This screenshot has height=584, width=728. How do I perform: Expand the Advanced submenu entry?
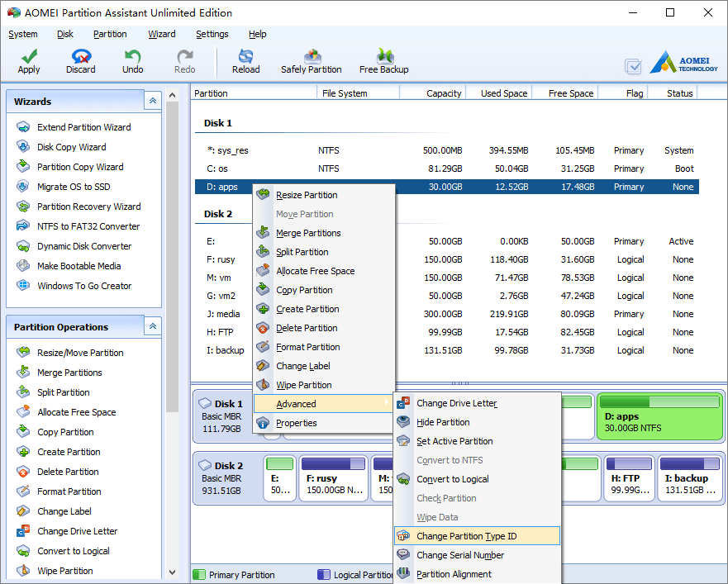point(324,404)
